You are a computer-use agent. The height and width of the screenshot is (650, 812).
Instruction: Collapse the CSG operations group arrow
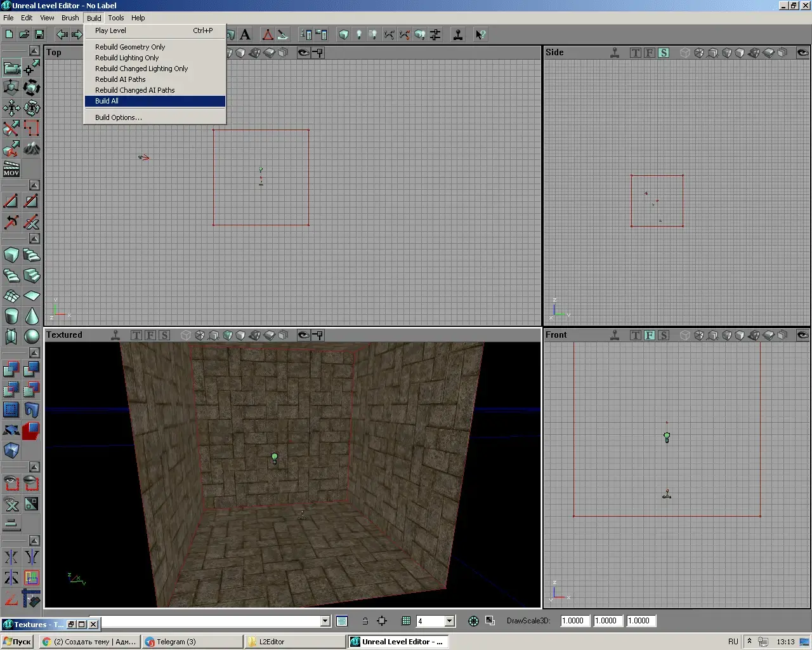[x=35, y=353]
